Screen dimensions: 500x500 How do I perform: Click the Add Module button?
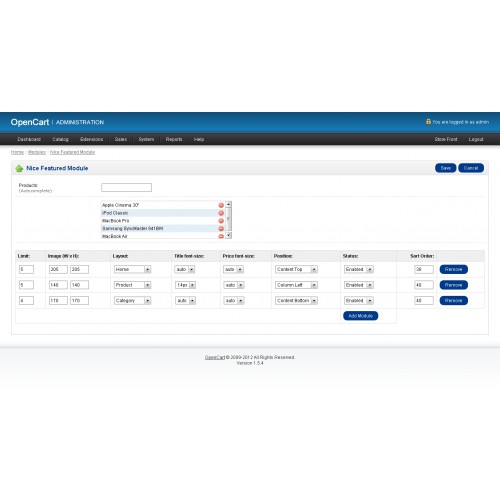tap(360, 316)
